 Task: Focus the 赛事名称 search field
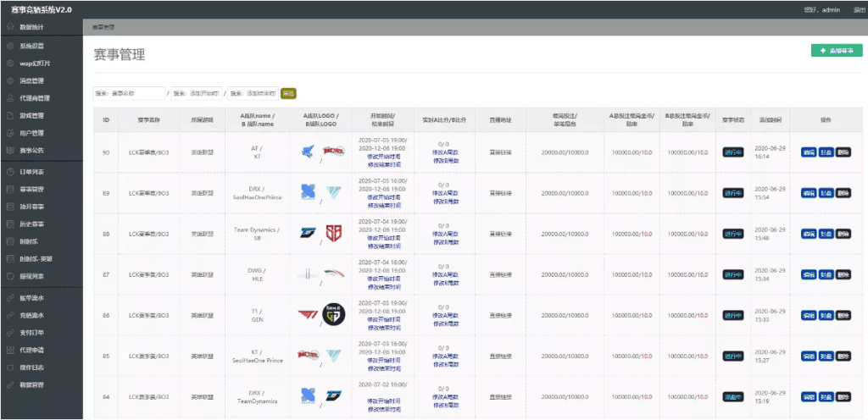pyautogui.click(x=127, y=93)
